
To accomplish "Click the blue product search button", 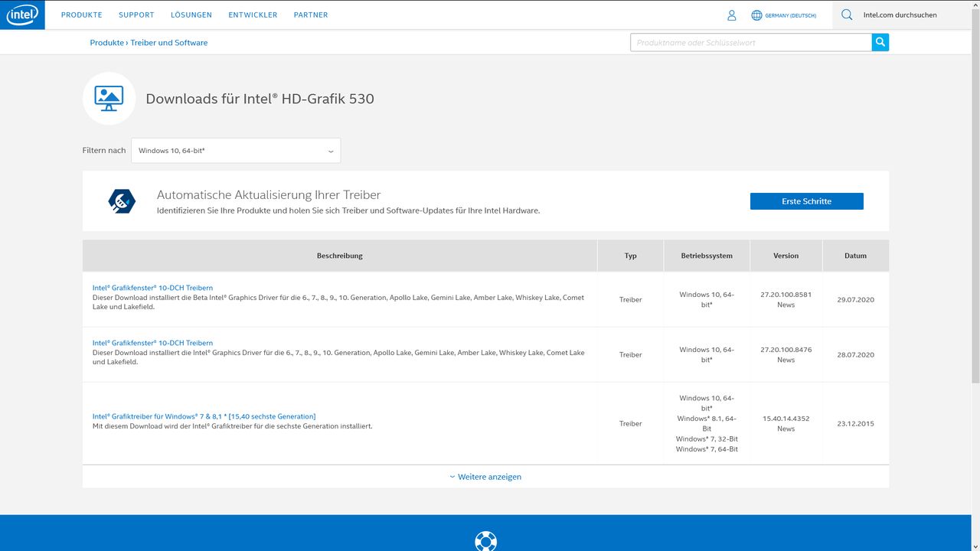I will tap(880, 42).
